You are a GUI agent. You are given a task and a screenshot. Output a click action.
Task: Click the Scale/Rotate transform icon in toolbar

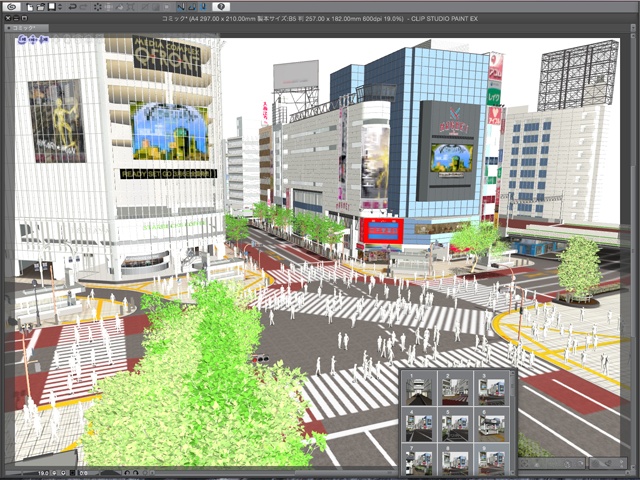[130, 7]
